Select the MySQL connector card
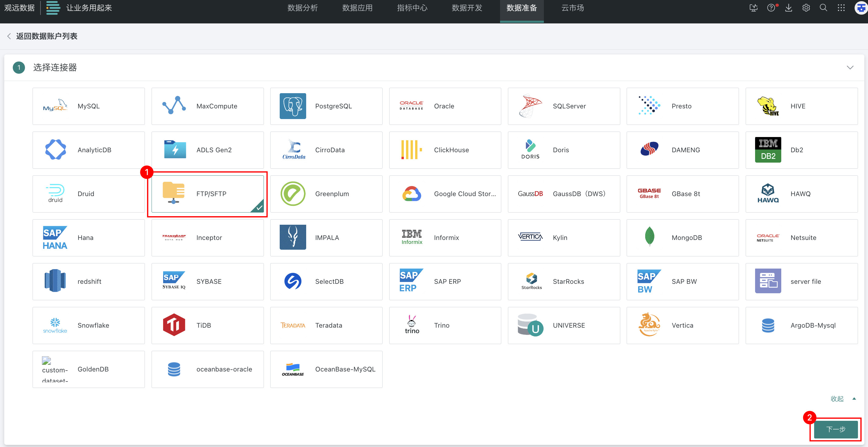Image resolution: width=868 pixels, height=447 pixels. click(89, 106)
